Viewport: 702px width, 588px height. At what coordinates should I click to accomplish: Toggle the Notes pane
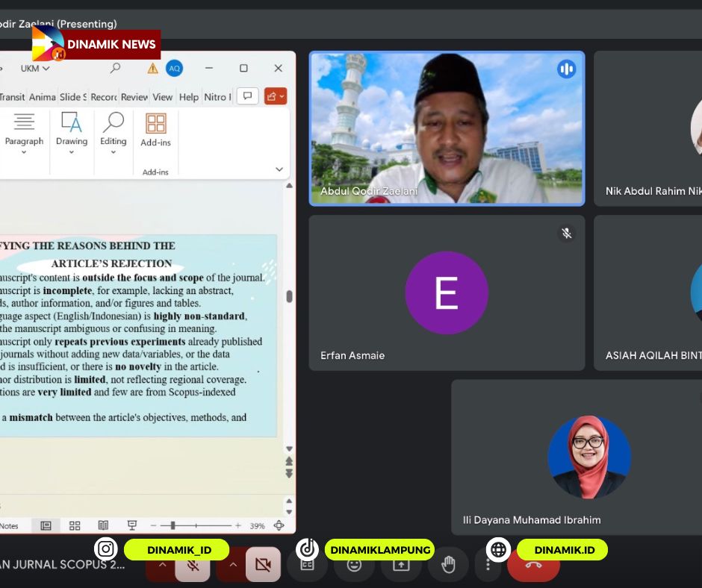[x=10, y=525]
